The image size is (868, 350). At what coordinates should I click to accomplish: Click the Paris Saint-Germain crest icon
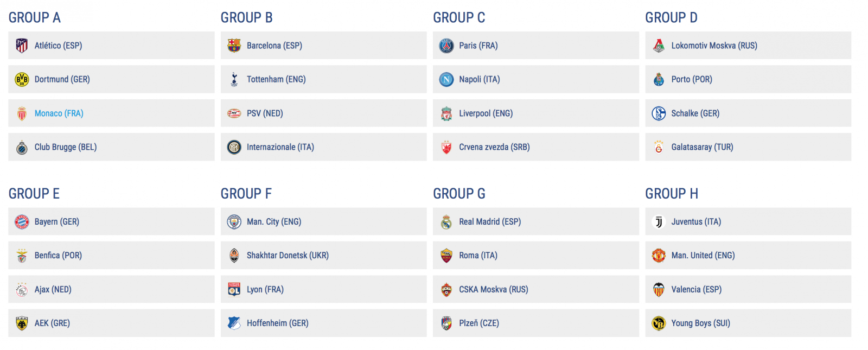[446, 46]
